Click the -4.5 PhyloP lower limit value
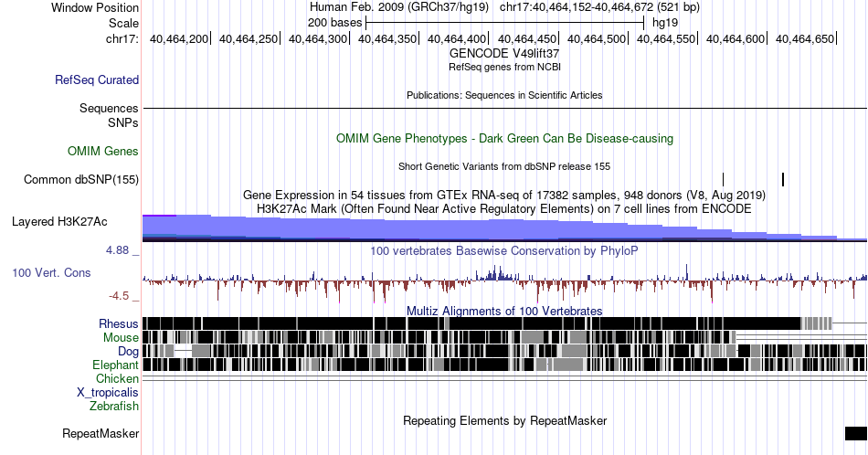The width and height of the screenshot is (868, 455). 119,296
